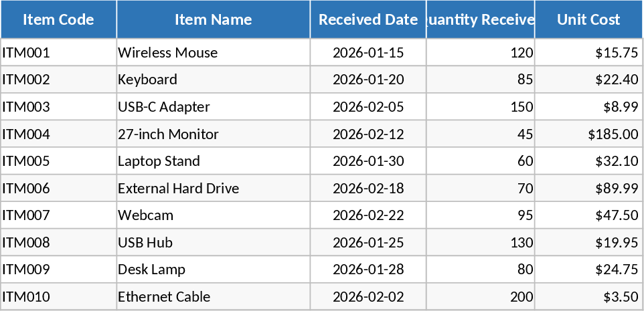Select the ITM001 item code cell
The width and height of the screenshot is (644, 311).
click(x=58, y=53)
